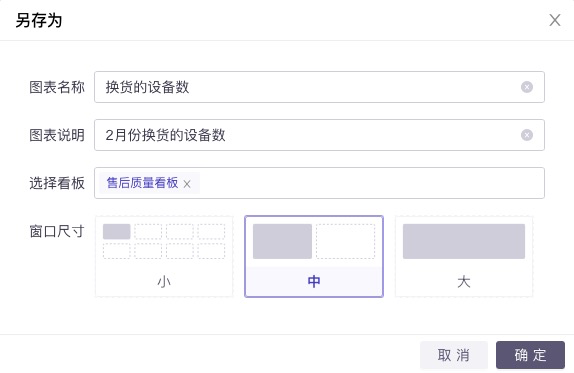Click the 另存为 dialog title

click(x=39, y=20)
